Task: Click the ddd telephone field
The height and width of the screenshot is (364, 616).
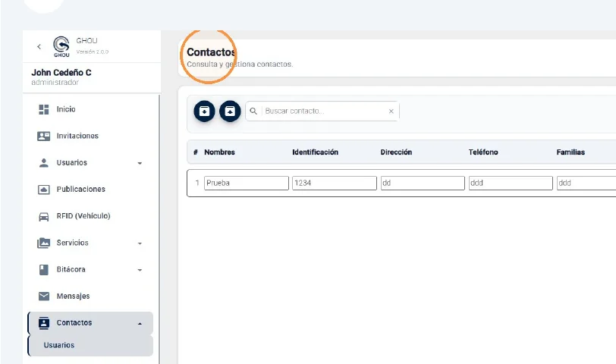Action: pos(511,183)
